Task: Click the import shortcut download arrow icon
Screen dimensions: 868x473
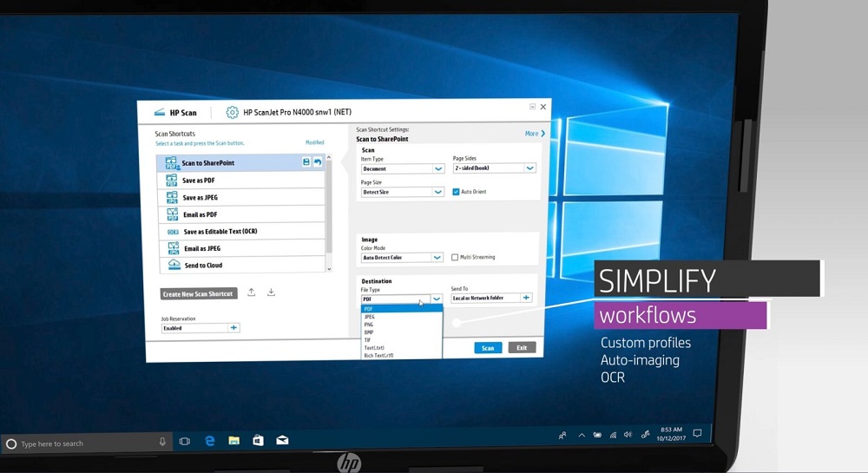Action: (271, 292)
